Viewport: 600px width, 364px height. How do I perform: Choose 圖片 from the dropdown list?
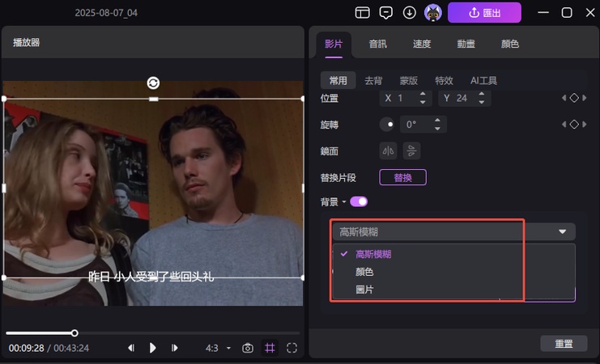tap(453, 290)
